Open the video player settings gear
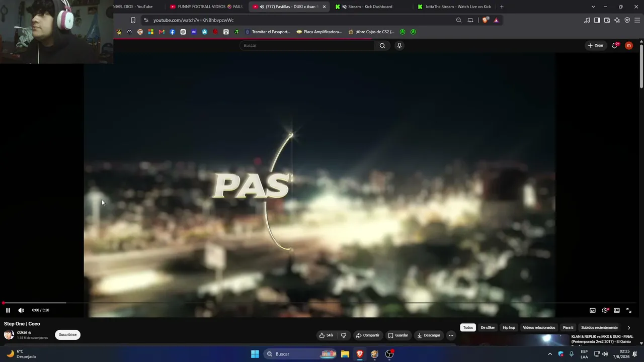Screen dimensions: 644x362 605,310
